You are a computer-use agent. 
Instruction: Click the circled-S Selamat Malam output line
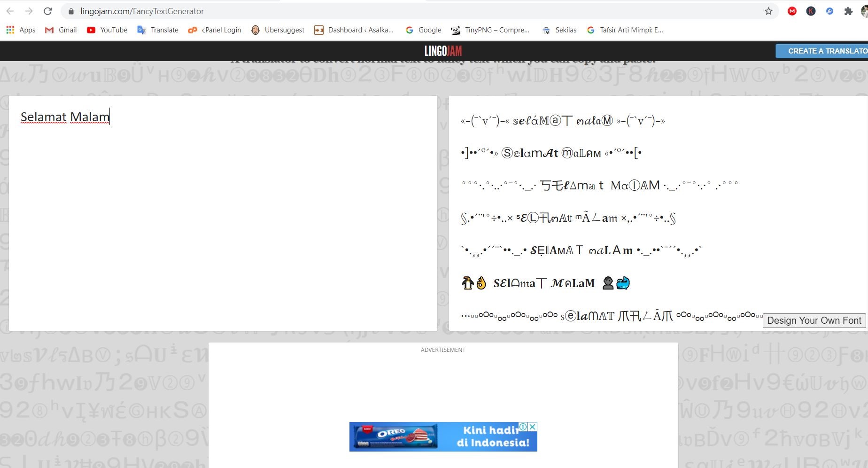pos(551,153)
